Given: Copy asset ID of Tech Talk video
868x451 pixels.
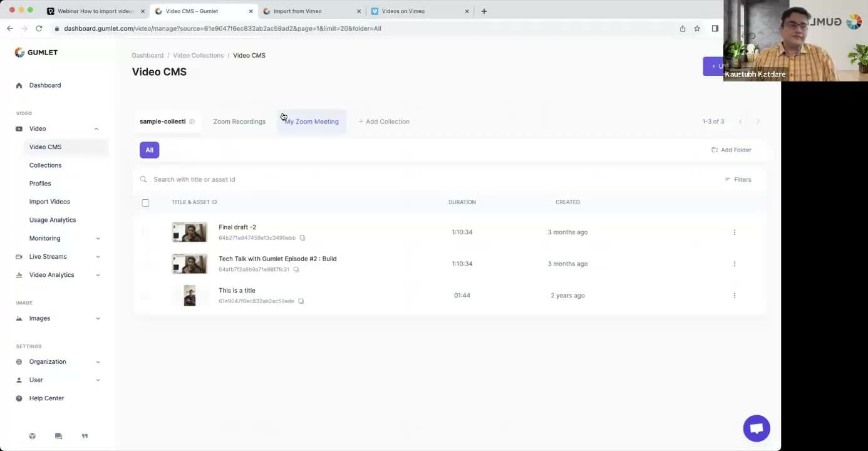Looking at the screenshot, I should pyautogui.click(x=296, y=270).
